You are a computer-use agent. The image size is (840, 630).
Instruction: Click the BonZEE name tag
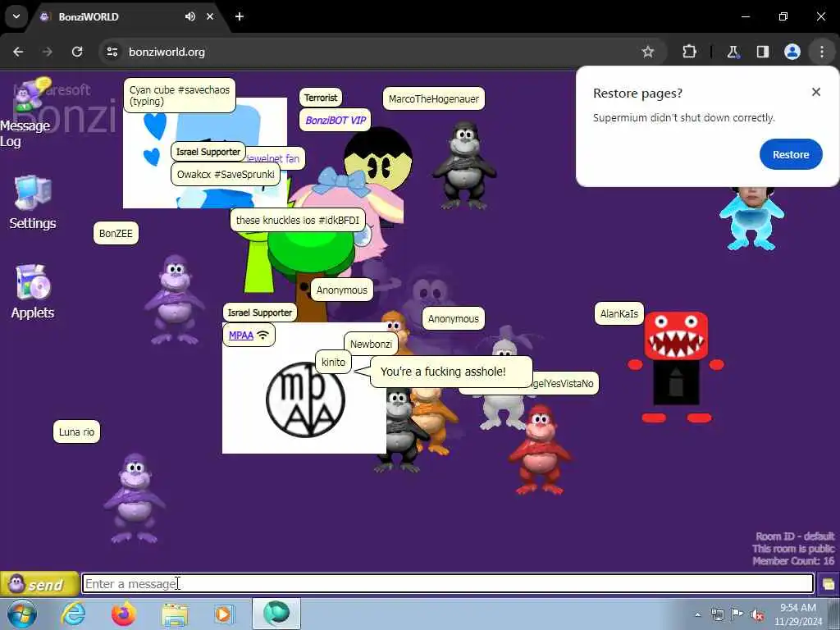coord(116,233)
